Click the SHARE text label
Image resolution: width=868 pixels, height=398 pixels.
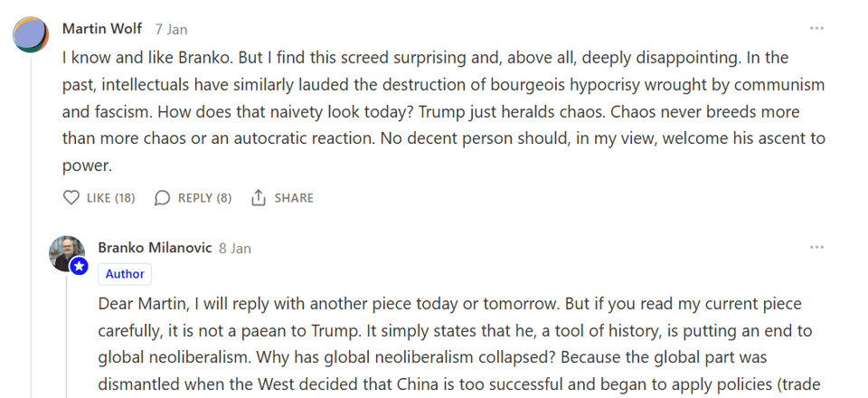coord(294,198)
